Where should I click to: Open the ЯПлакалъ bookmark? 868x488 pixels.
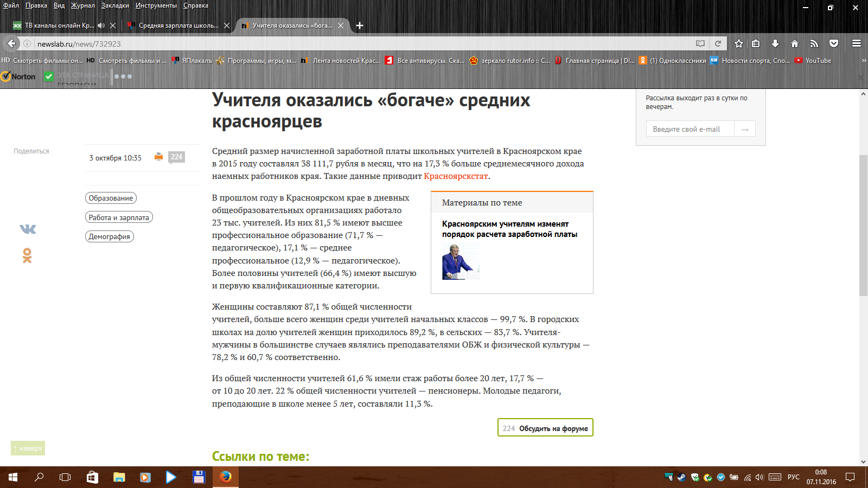pyautogui.click(x=192, y=61)
